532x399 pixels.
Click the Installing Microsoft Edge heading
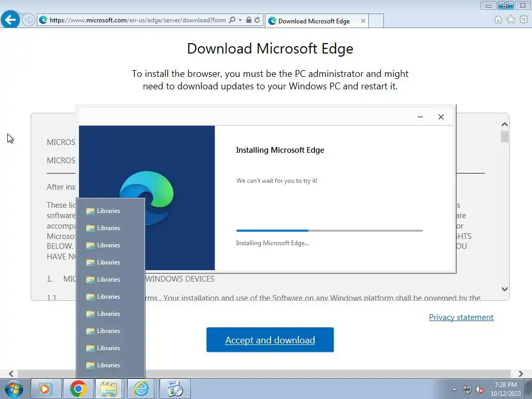pos(280,150)
